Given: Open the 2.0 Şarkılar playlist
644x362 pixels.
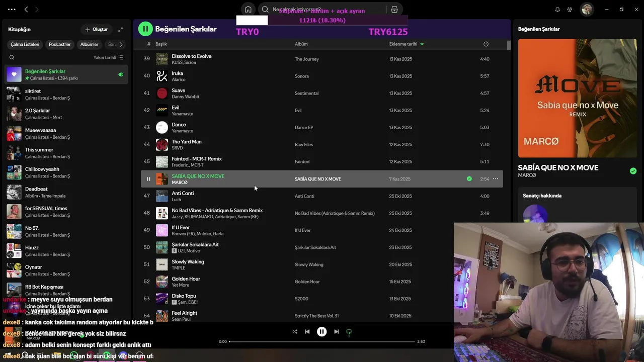Looking at the screenshot, I should (65, 114).
